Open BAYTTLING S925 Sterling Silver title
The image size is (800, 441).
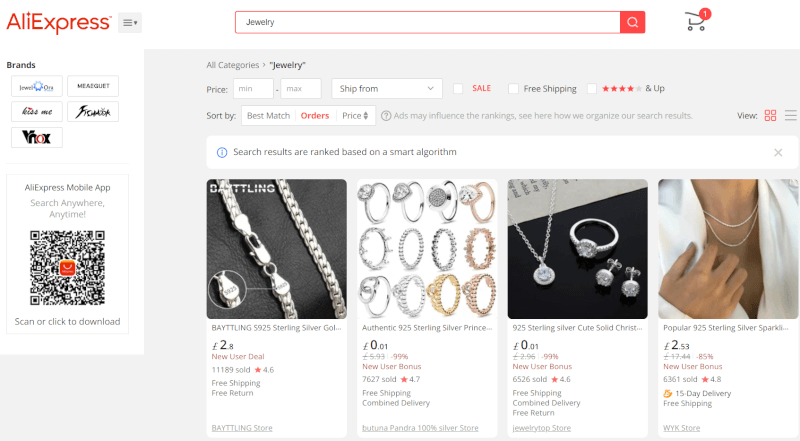tap(277, 328)
